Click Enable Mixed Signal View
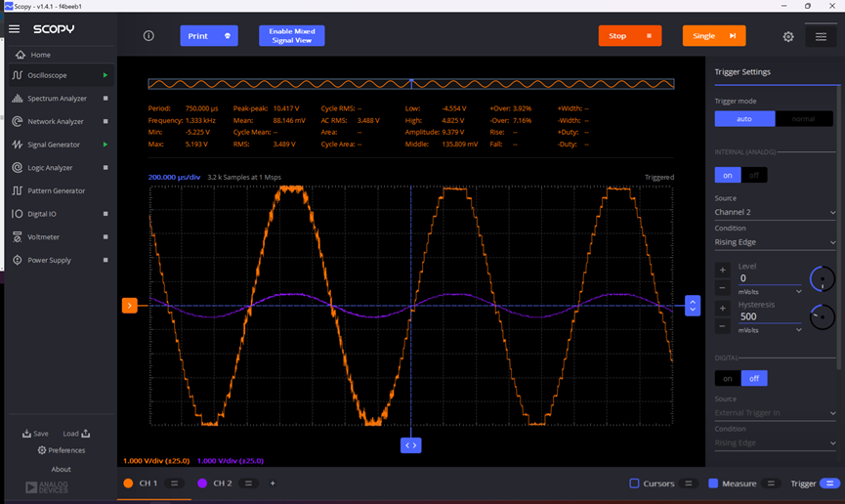Screen dimensions: 845x504 click(x=291, y=36)
